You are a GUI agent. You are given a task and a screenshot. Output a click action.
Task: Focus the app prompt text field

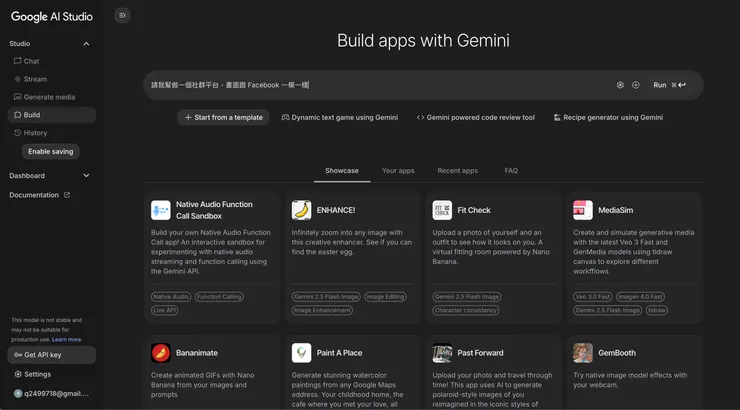pyautogui.click(x=380, y=85)
